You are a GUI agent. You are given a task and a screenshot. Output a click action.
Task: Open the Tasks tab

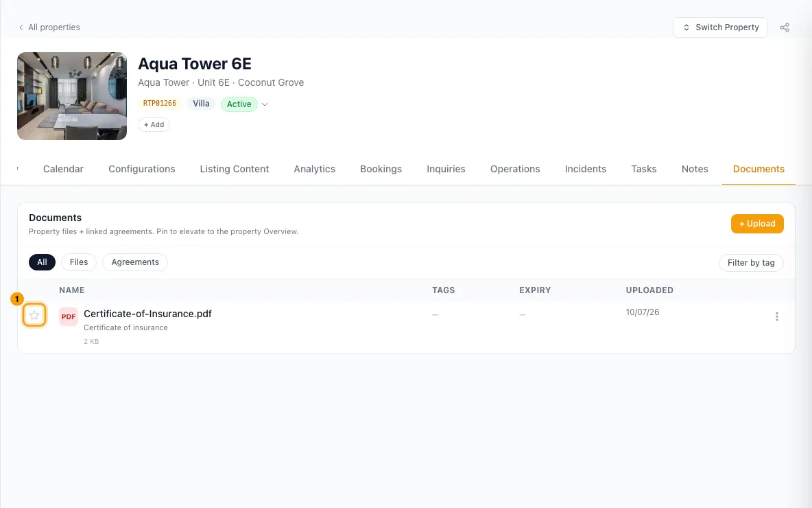point(644,169)
